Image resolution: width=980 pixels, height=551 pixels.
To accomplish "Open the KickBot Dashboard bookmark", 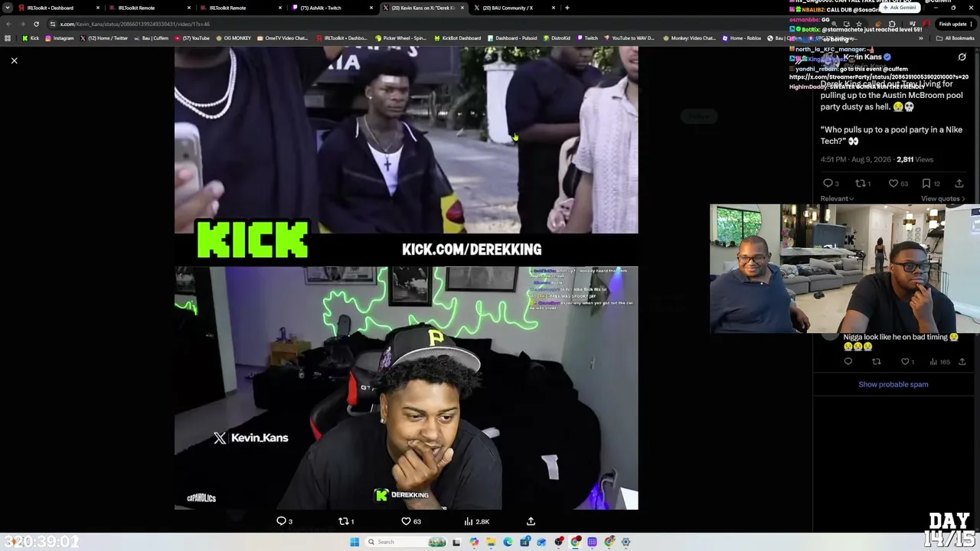I will point(457,38).
